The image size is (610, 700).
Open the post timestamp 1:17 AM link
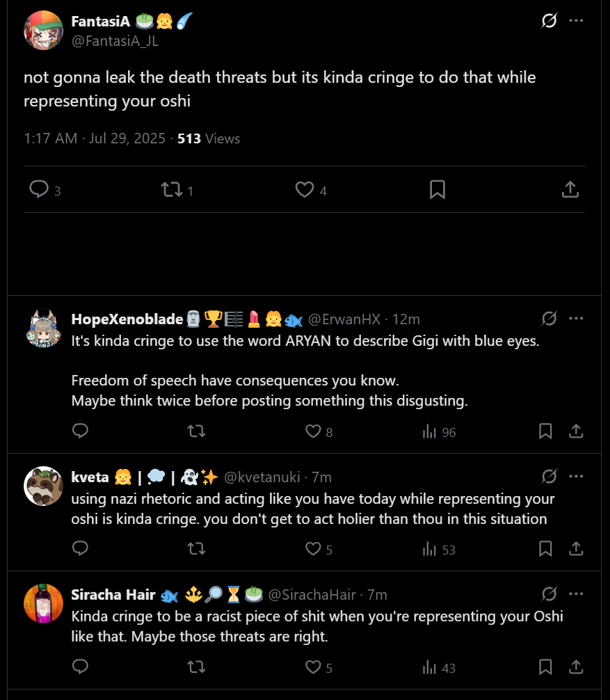(50, 138)
